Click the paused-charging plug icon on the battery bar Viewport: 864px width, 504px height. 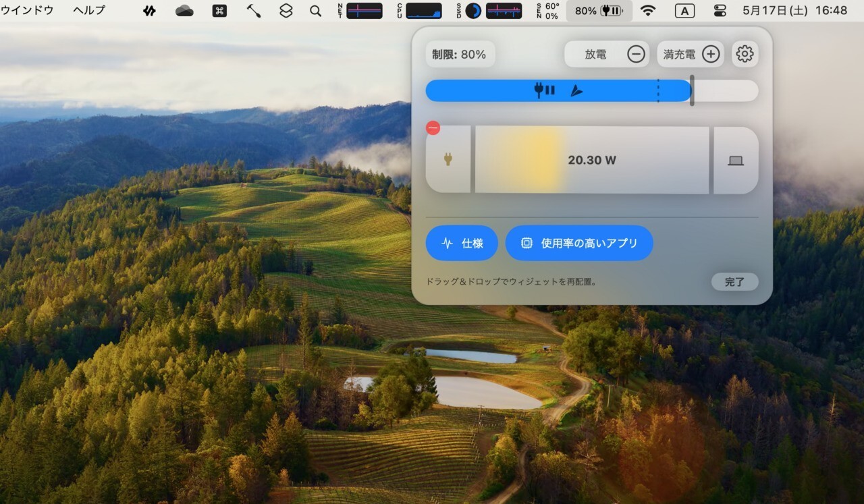click(545, 90)
